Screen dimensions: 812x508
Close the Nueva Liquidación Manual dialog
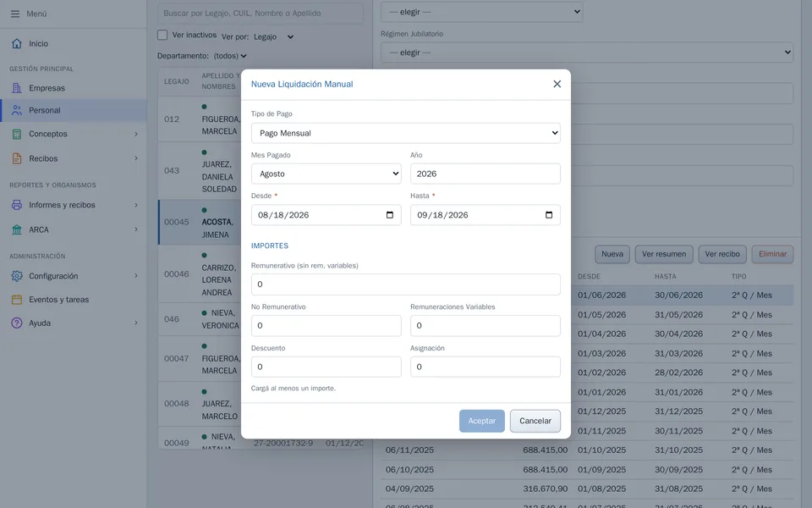557,84
